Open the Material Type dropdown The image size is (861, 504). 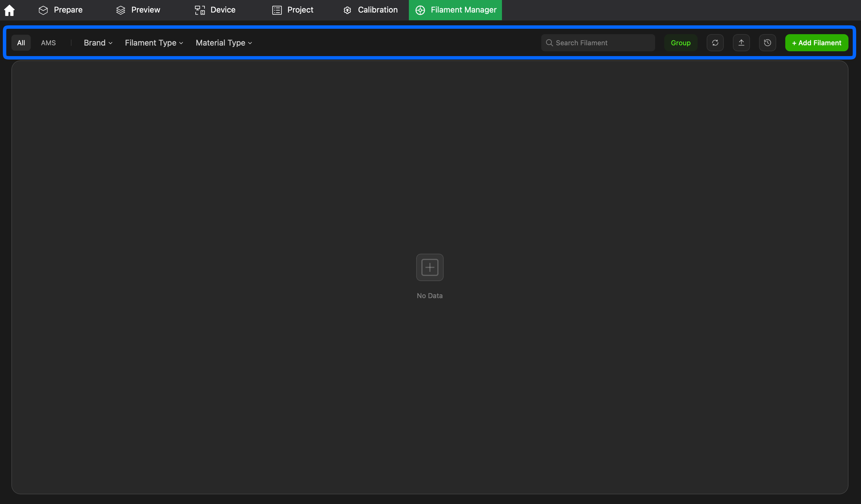click(x=224, y=43)
